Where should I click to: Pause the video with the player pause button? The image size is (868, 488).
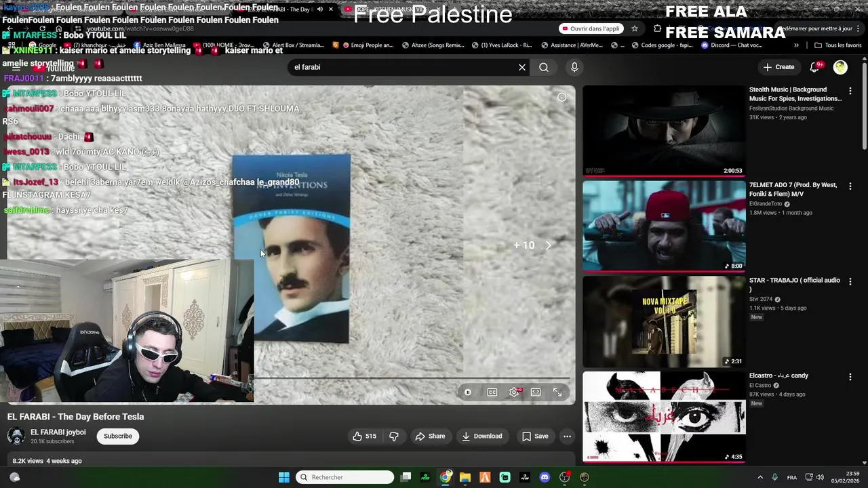coord(468,392)
